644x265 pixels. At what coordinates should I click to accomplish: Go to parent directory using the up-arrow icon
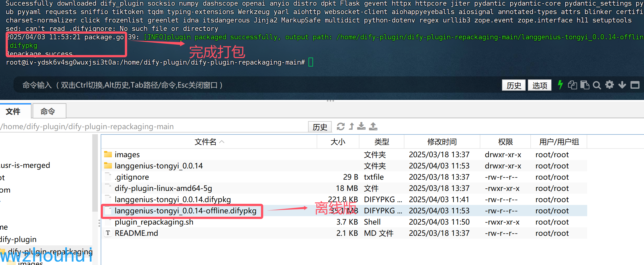pyautogui.click(x=351, y=127)
